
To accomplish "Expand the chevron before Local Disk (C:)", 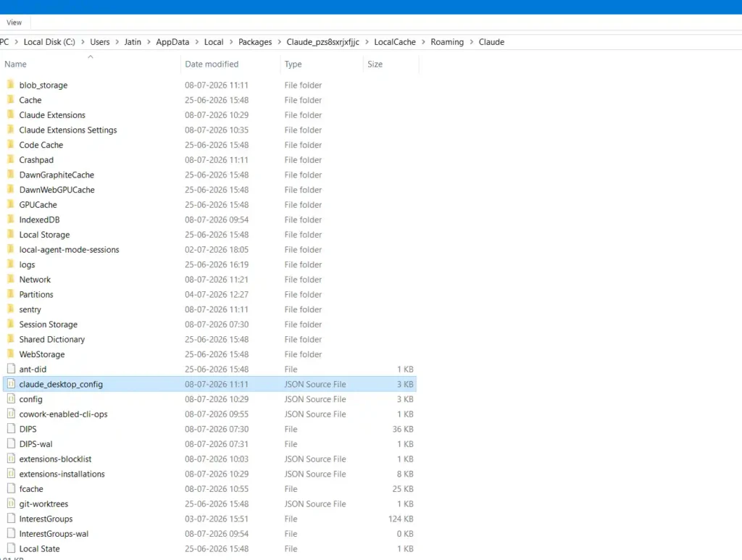I will coord(17,41).
